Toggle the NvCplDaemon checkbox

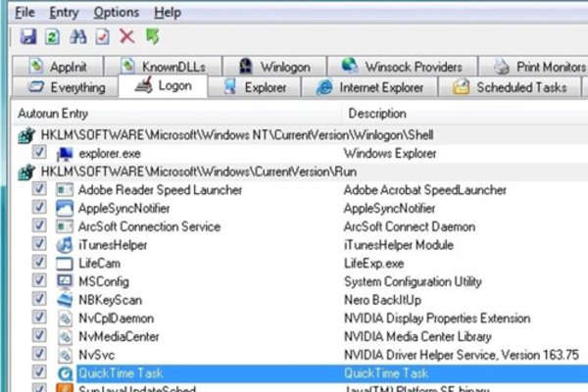tap(39, 317)
